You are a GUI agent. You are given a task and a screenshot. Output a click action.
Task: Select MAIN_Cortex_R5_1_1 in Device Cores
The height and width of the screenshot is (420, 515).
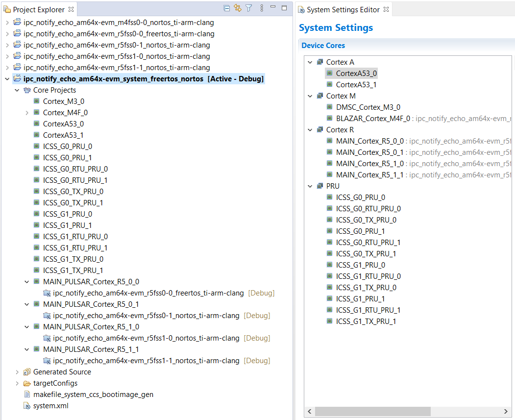click(x=369, y=175)
